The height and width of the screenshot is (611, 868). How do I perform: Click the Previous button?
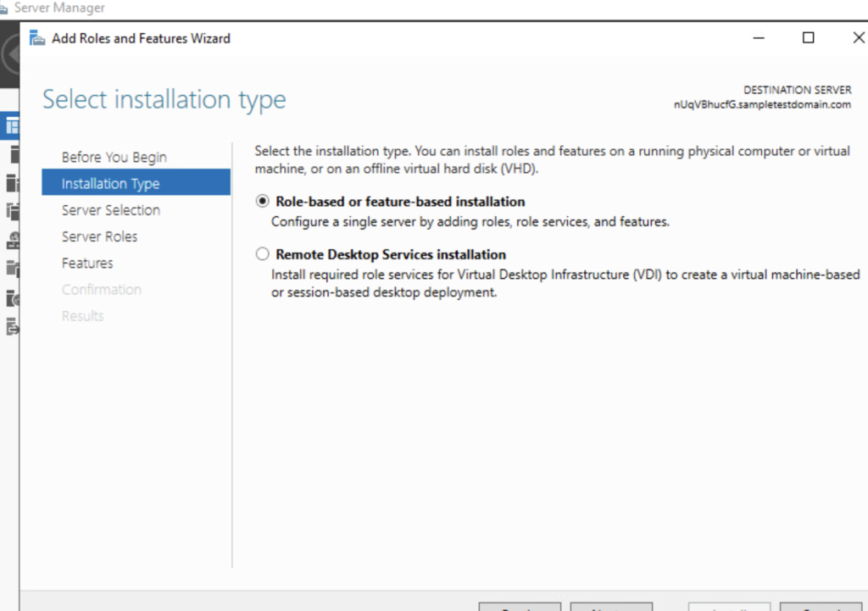[519, 608]
